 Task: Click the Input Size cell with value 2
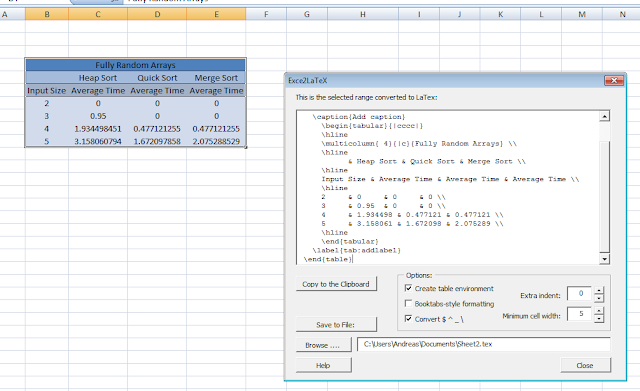(47, 103)
